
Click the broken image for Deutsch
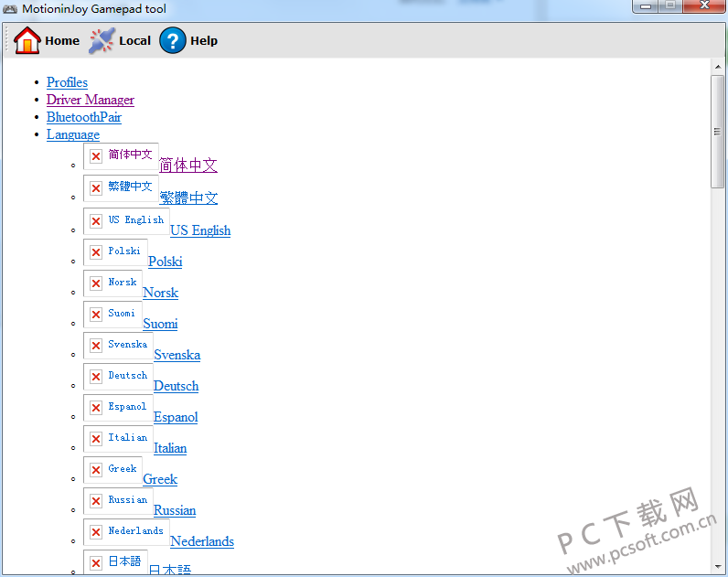[x=118, y=377]
